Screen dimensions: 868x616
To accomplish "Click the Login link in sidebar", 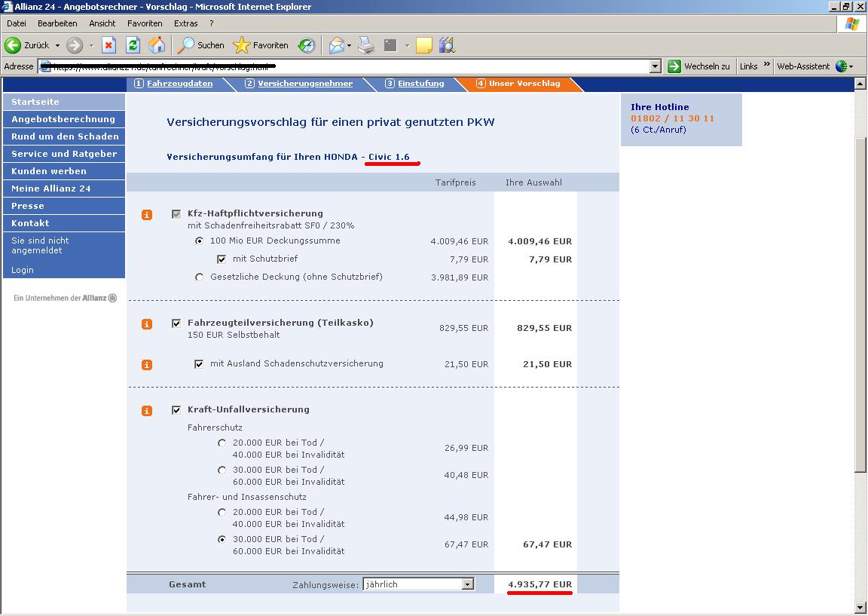I will pos(23,270).
